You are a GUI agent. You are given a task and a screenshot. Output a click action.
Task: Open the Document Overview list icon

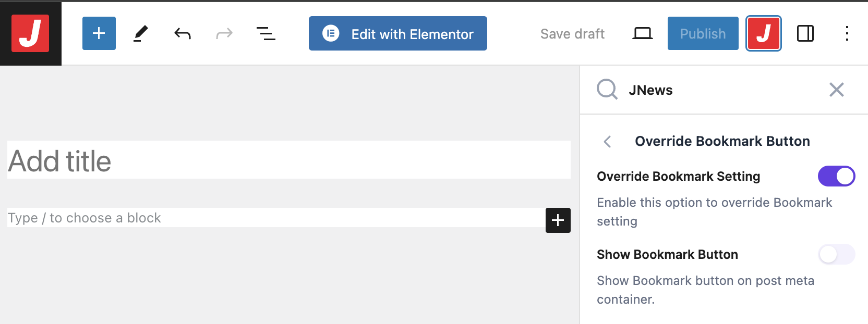pyautogui.click(x=266, y=34)
